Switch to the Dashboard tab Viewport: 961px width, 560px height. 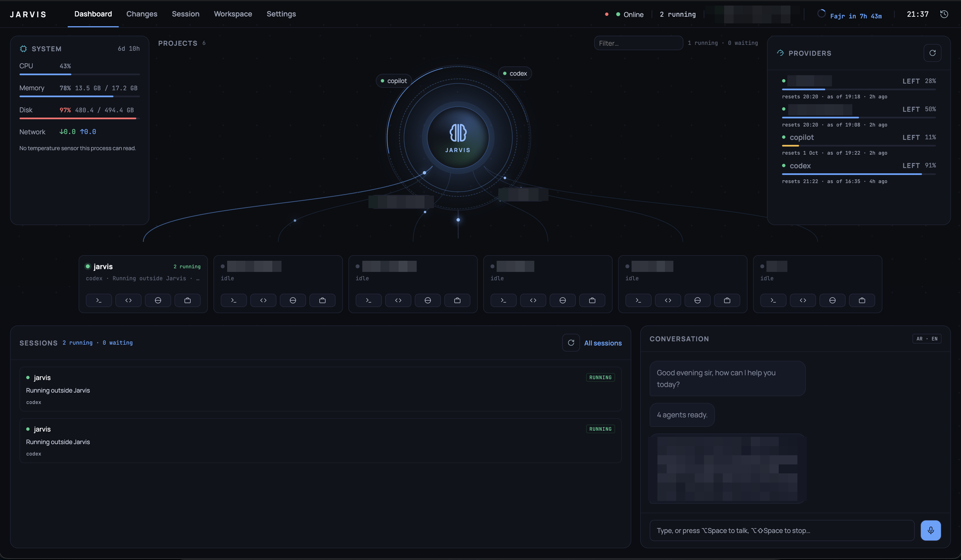point(93,14)
